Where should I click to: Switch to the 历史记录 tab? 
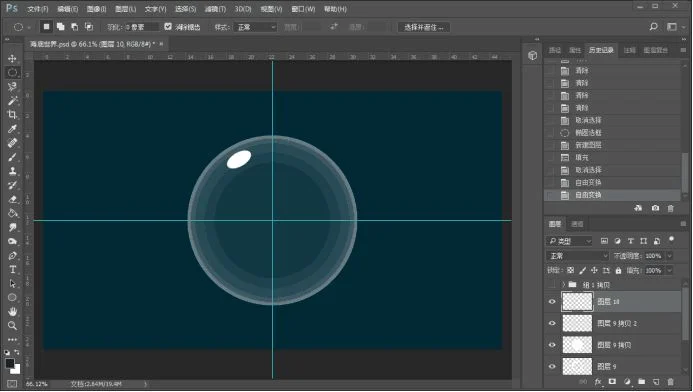click(x=601, y=50)
